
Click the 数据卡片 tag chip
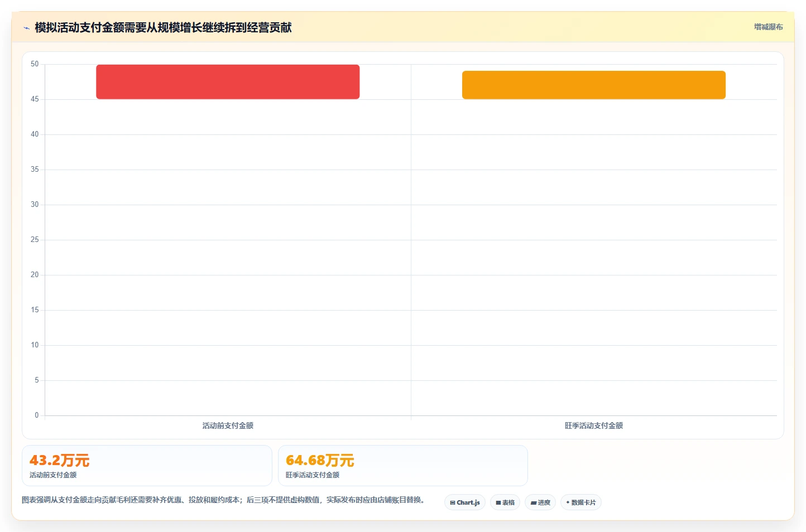tap(580, 502)
